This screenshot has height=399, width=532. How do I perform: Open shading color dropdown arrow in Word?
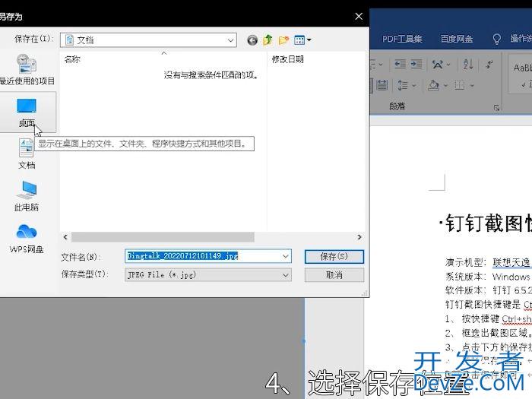tap(445, 85)
